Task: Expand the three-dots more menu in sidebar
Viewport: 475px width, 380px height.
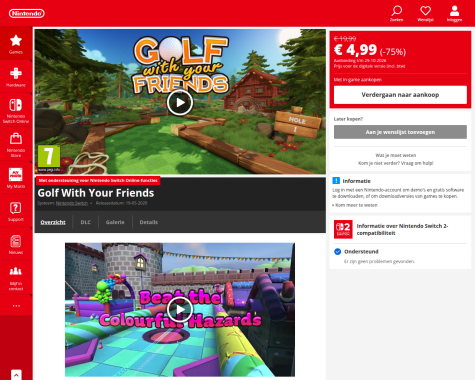Action: 16,306
